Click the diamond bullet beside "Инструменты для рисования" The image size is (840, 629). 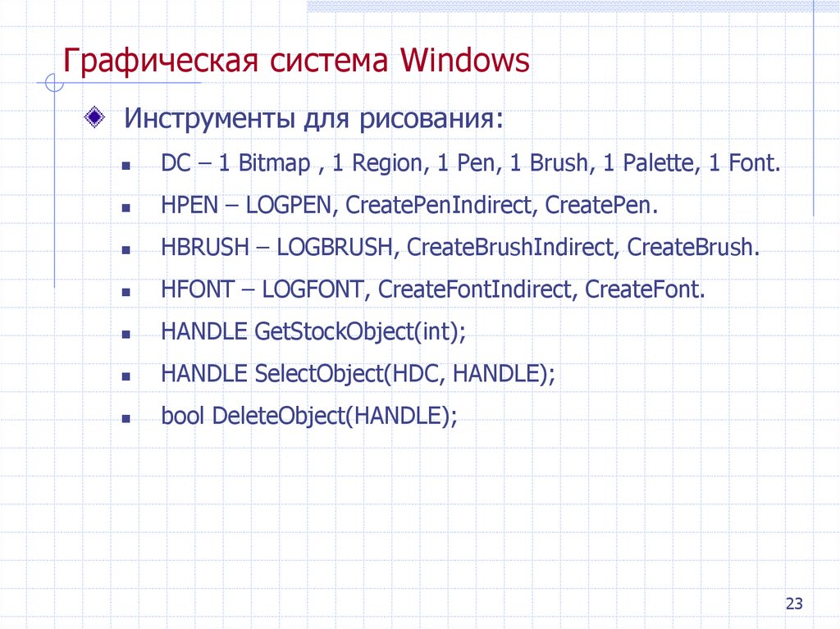[95, 117]
